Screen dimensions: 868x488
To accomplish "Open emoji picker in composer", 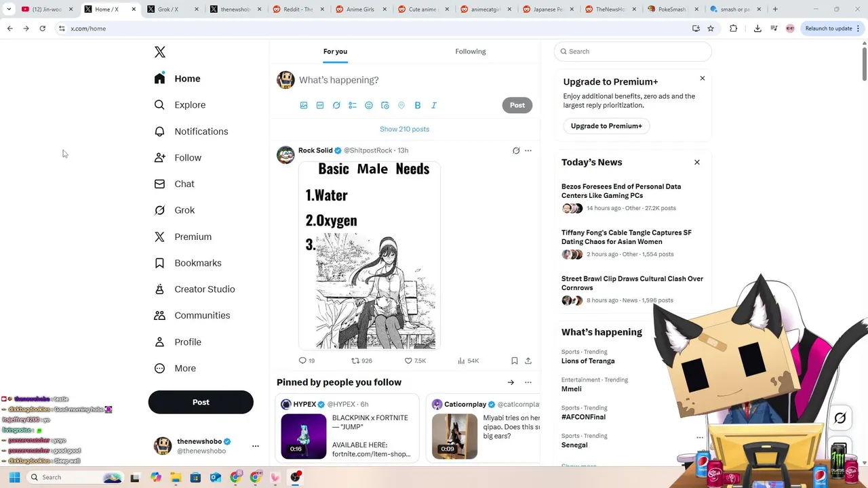I will click(369, 105).
